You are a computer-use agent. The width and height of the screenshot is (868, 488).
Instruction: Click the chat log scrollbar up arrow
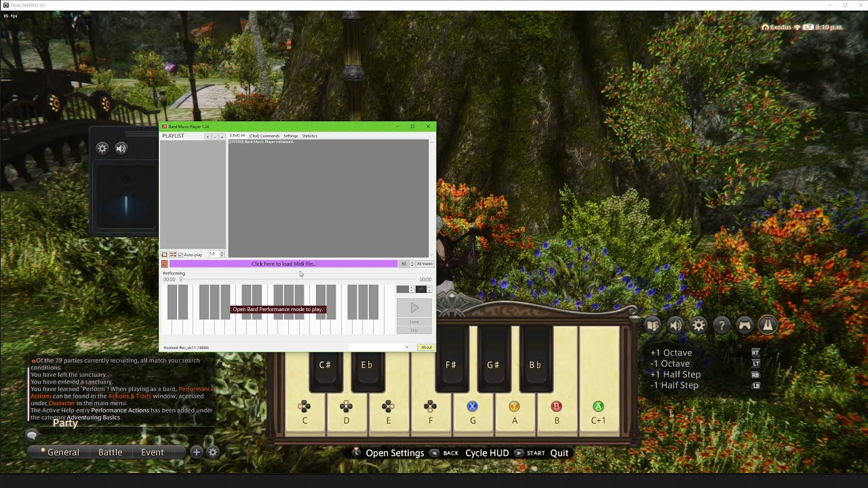click(x=432, y=142)
